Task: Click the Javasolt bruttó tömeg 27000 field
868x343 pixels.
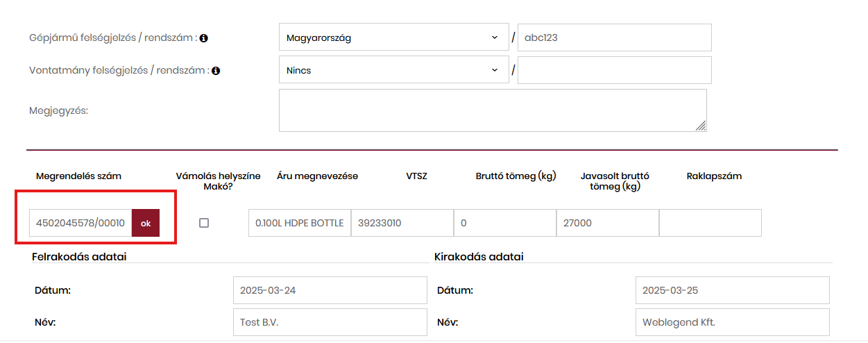Action: pos(607,223)
